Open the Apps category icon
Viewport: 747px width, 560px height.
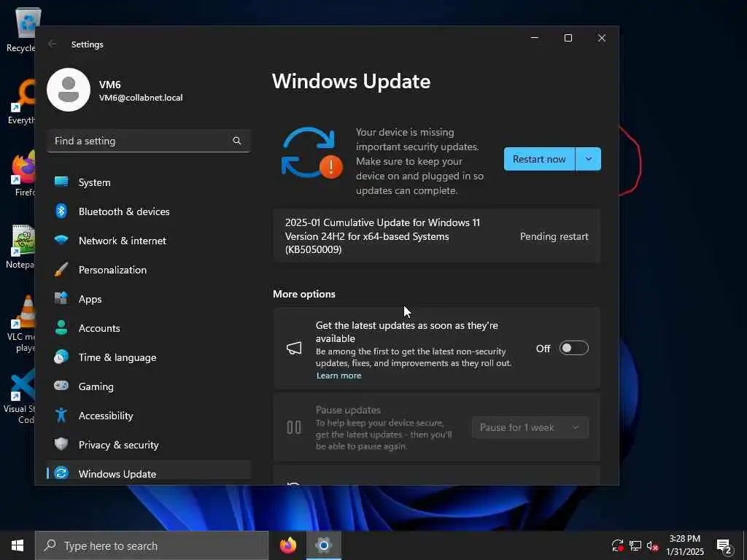(x=61, y=298)
